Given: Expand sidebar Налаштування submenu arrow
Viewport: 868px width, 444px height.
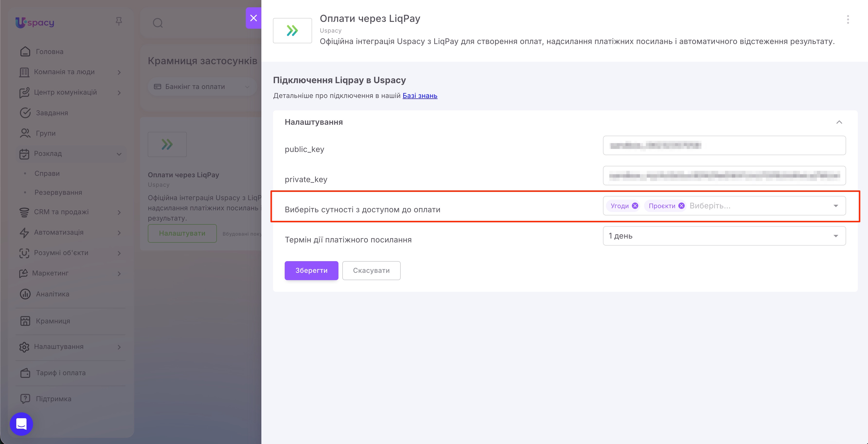Looking at the screenshot, I should pos(119,347).
